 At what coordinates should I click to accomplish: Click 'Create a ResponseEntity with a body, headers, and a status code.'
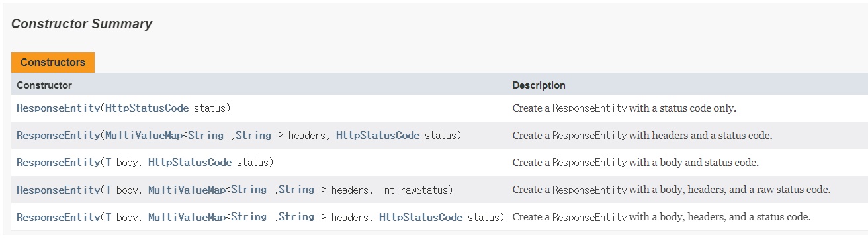tap(662, 217)
